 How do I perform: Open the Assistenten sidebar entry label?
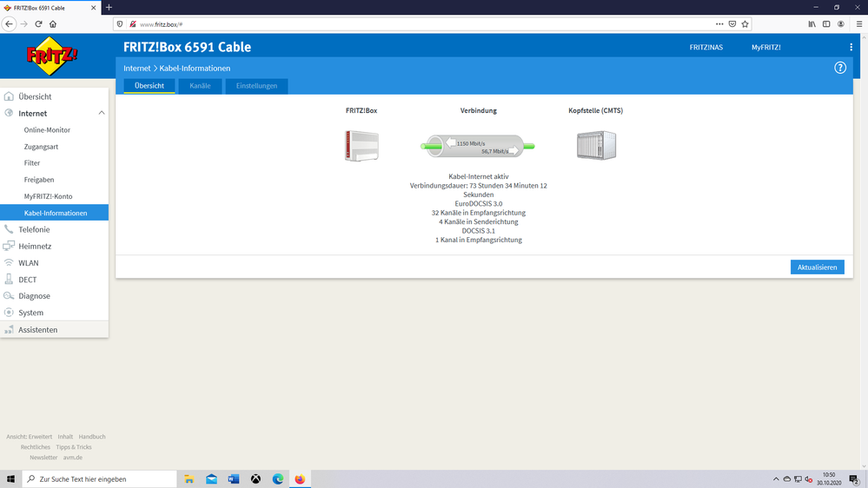point(37,329)
